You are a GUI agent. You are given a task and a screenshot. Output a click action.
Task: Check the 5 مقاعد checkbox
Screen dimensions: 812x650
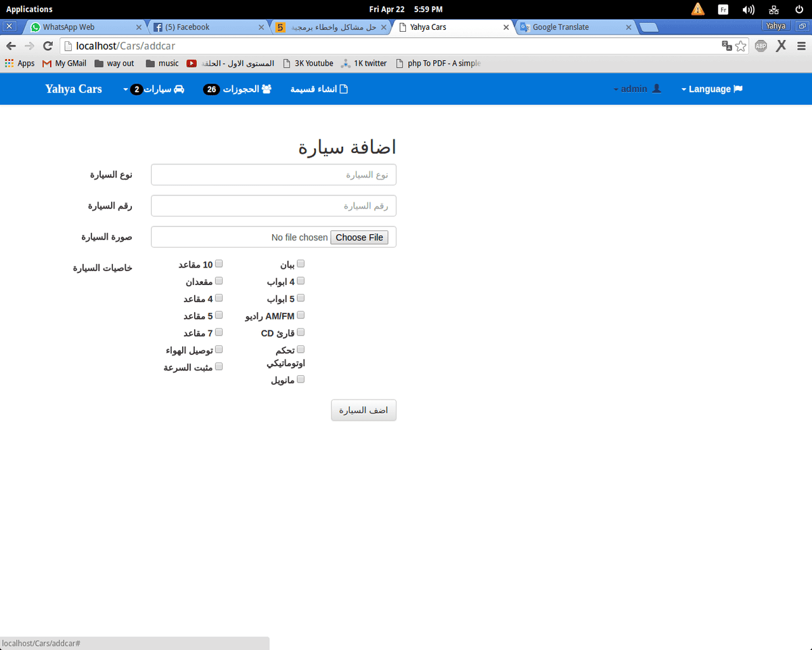click(x=219, y=316)
